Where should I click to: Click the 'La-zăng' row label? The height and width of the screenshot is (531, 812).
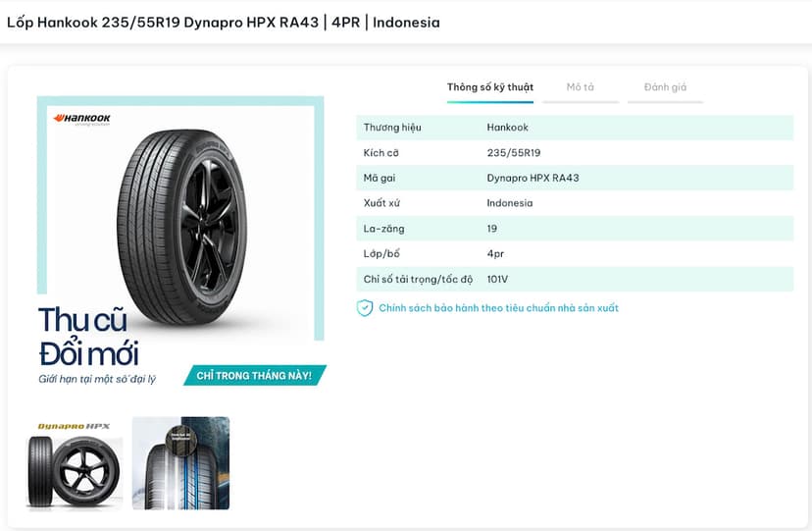[x=383, y=229]
